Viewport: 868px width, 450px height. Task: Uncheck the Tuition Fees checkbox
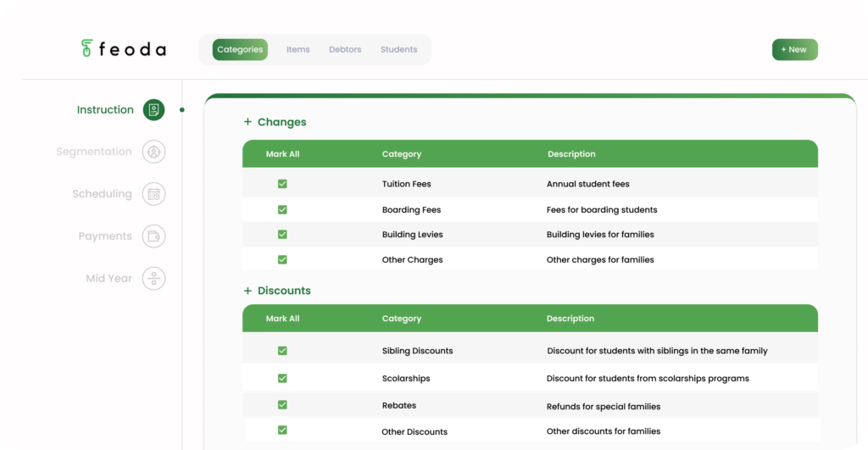(282, 184)
